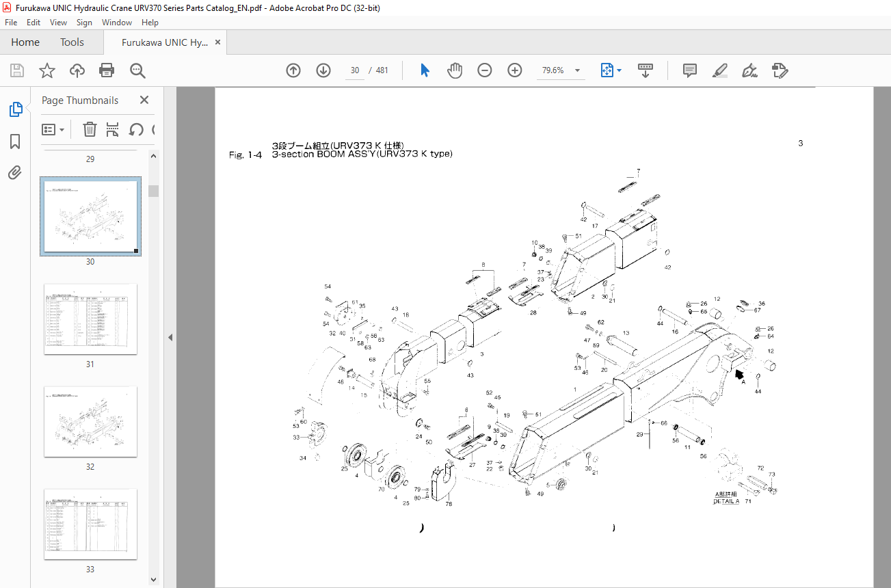Viewport: 891px width, 588px height.
Task: Close the Page Thumbnails panel
Action: [144, 100]
